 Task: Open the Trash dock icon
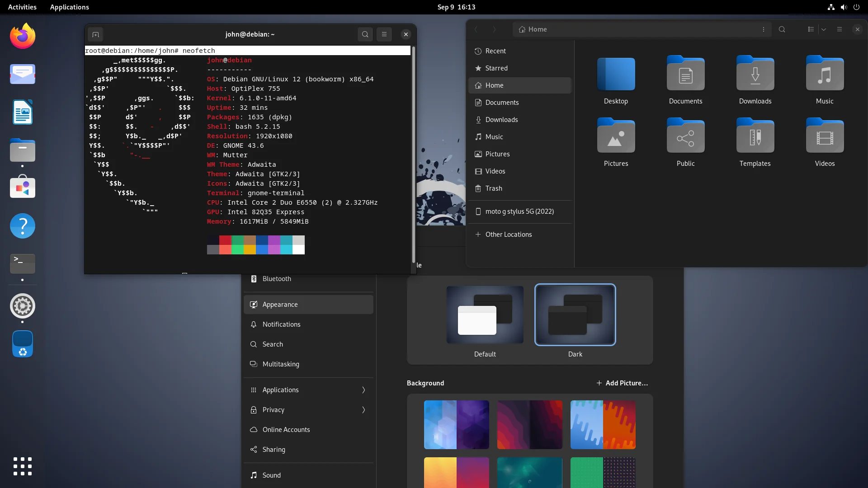(x=23, y=344)
